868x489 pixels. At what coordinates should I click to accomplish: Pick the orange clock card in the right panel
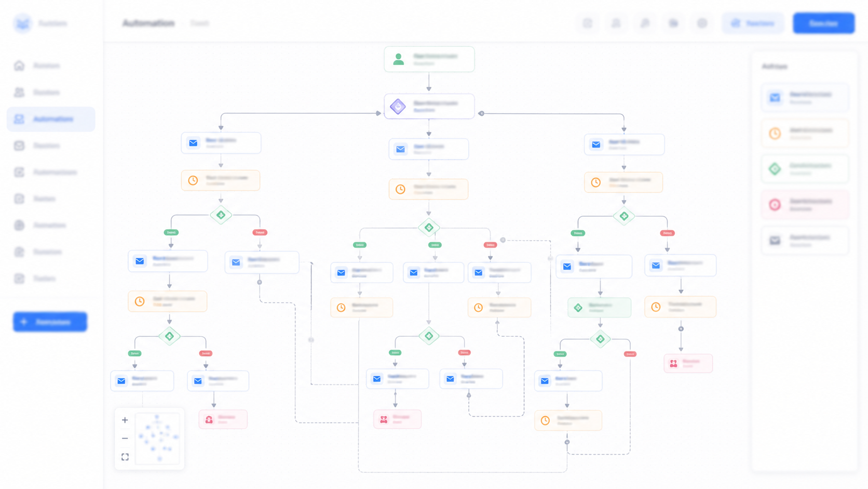tap(805, 134)
